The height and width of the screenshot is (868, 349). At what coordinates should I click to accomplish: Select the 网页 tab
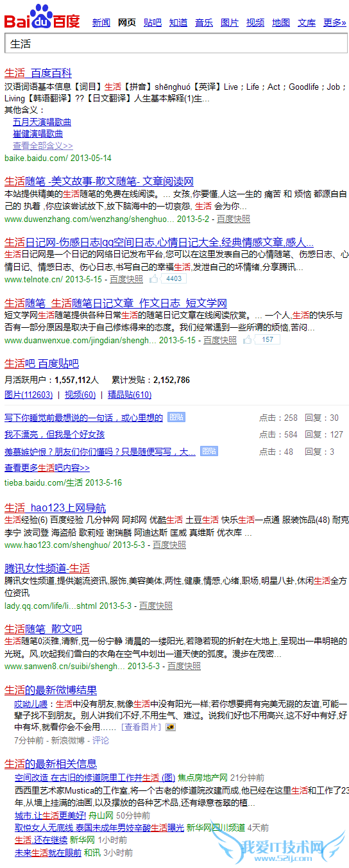coord(127,22)
